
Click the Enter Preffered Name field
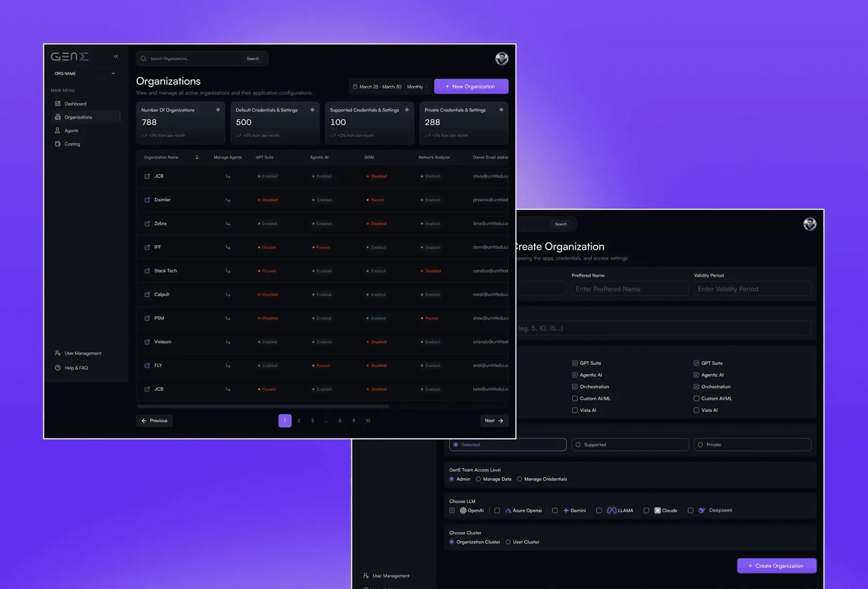(630, 289)
